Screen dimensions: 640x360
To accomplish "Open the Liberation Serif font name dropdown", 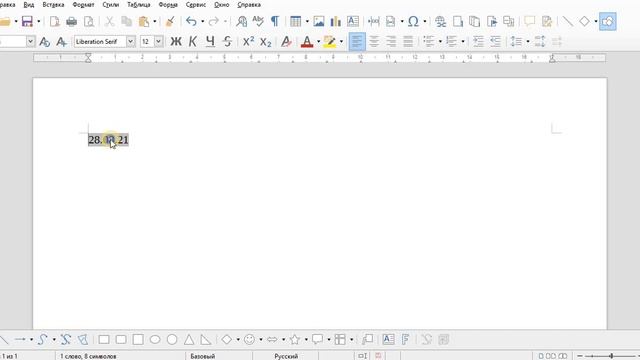I will coord(131,41).
